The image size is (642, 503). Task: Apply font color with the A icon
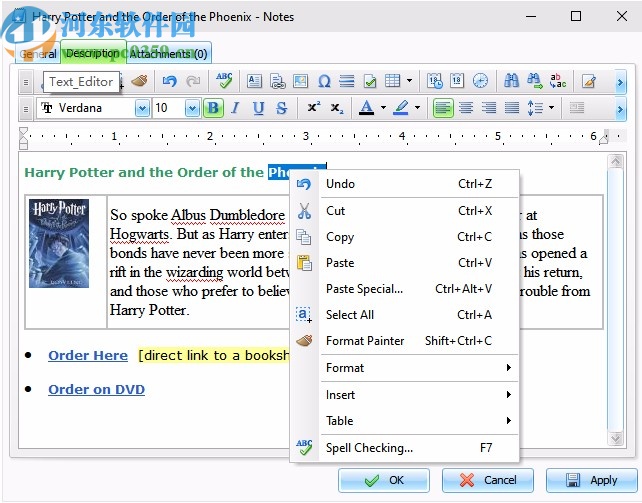[x=366, y=108]
